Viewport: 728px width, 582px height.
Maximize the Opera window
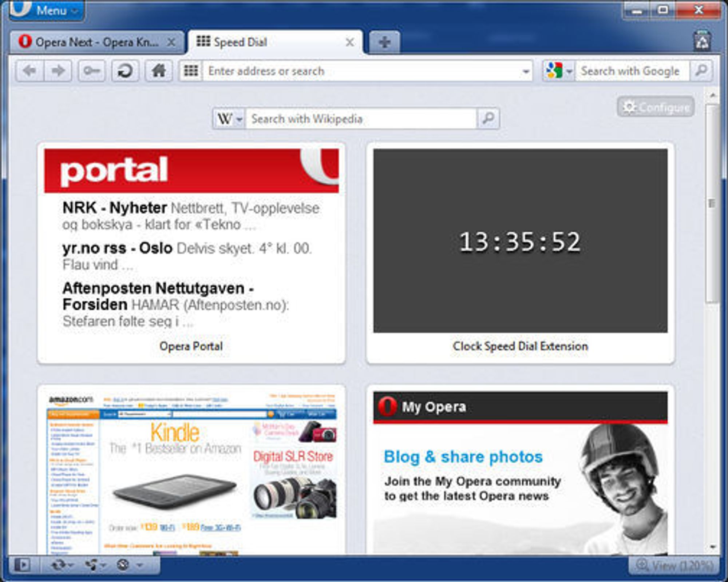663,10
